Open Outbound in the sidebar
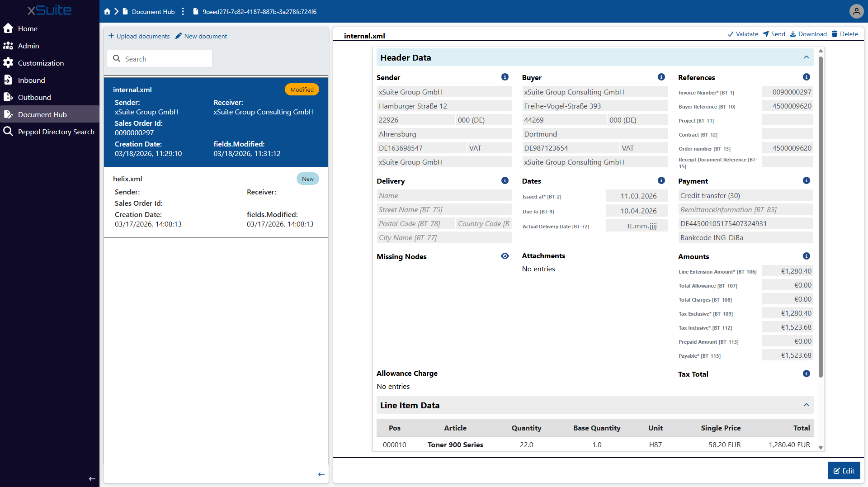 tap(50, 97)
